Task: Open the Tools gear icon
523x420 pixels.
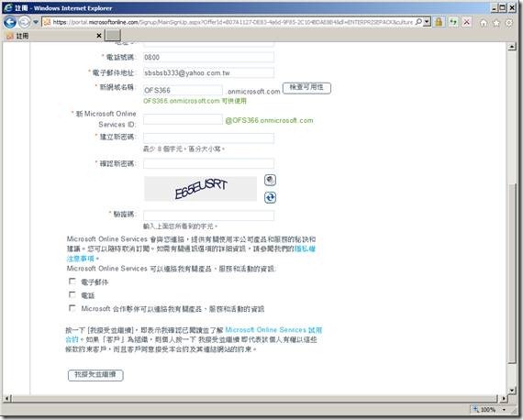Action: 509,23
